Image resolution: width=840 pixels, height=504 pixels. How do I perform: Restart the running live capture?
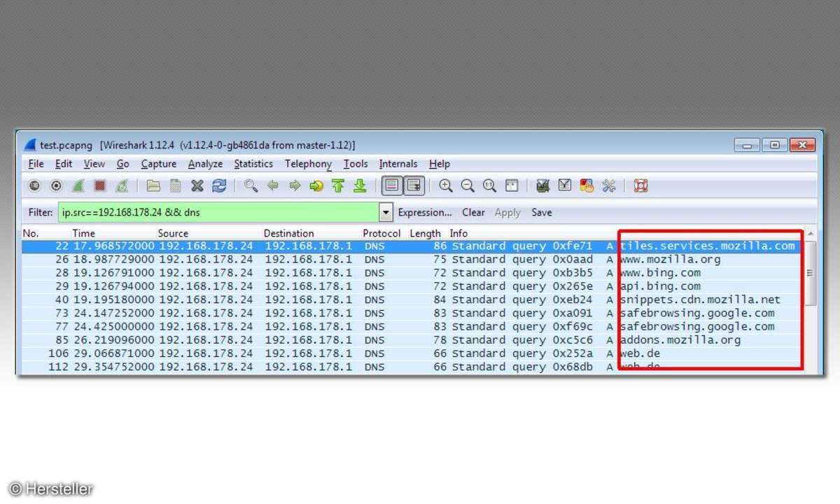click(122, 185)
